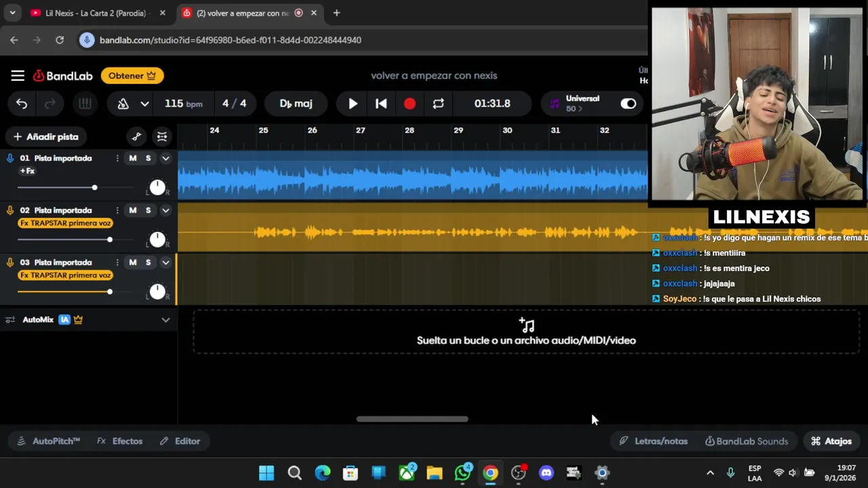
Task: Open Fx TRAPSTAR primera voz on track 02
Action: (x=65, y=223)
